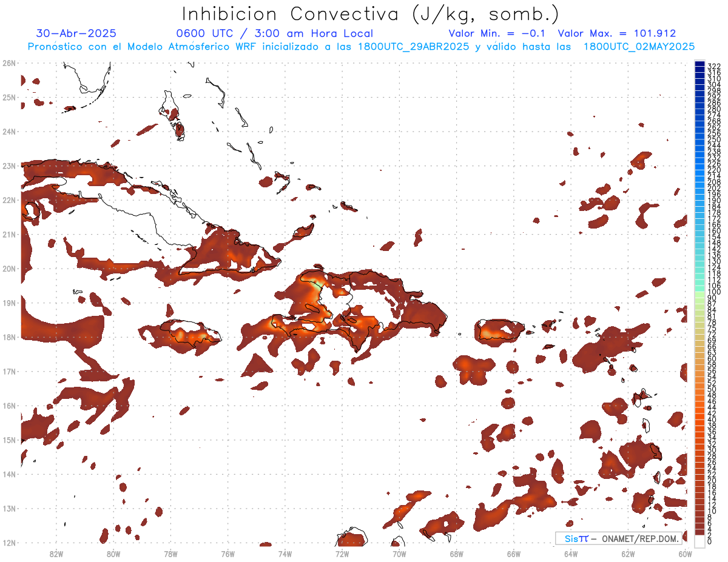This screenshot has height=562, width=728.
Task: Click the 21N latitude label
Action: click(x=9, y=235)
